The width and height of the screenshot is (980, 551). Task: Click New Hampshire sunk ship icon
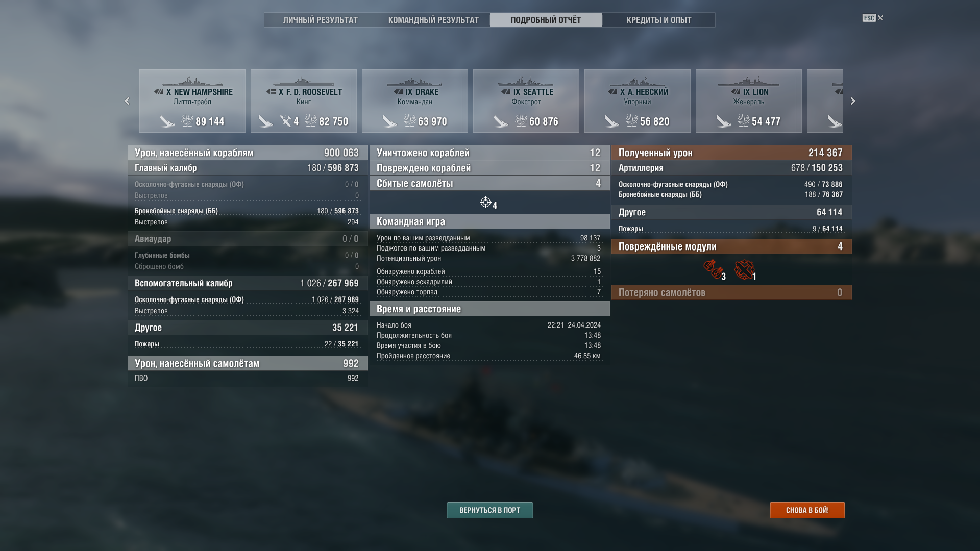coord(167,121)
